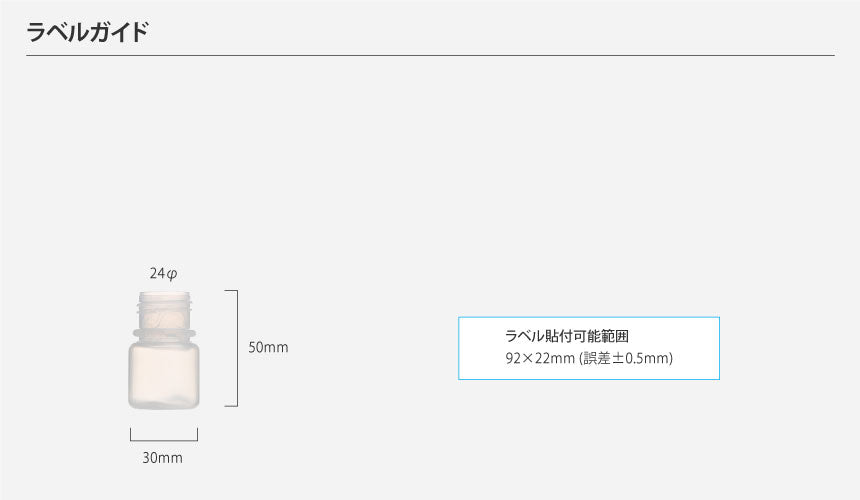Click the horizontal width dimension bracket
The height and width of the screenshot is (500, 860).
point(163,439)
